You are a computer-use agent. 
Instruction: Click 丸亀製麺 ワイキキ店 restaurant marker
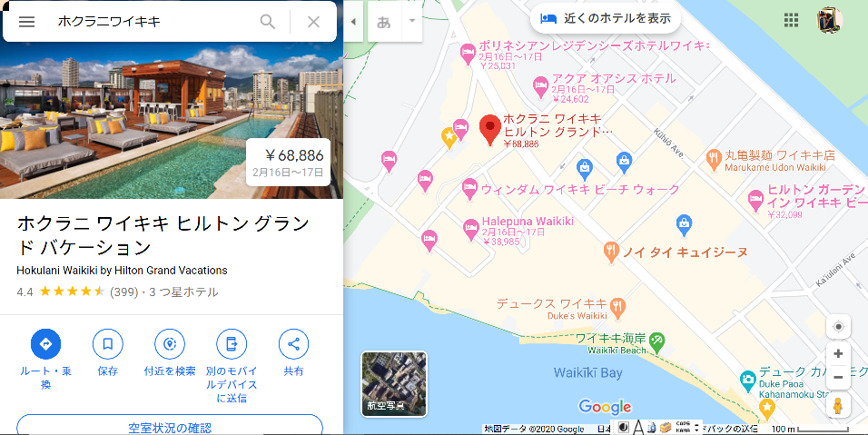(714, 160)
